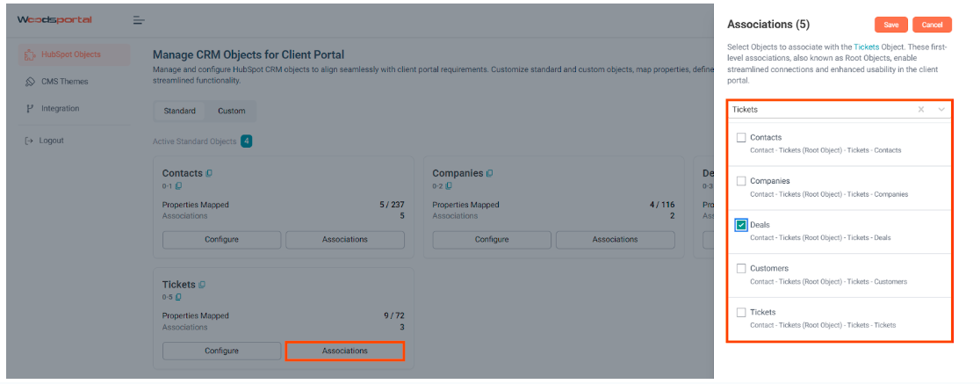This screenshot has width=980, height=384.
Task: Click Tickets '9 / 72' properties mapped value
Action: coord(393,315)
